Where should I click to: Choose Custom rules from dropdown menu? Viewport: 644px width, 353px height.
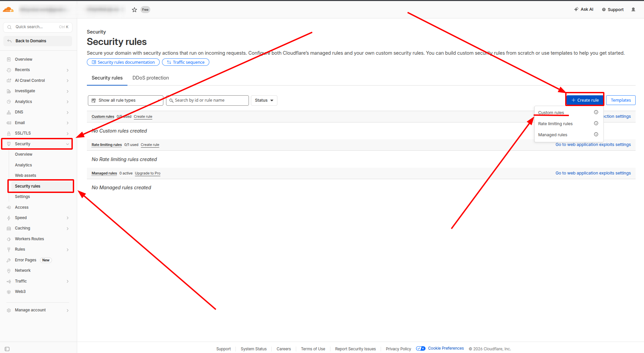pyautogui.click(x=551, y=113)
